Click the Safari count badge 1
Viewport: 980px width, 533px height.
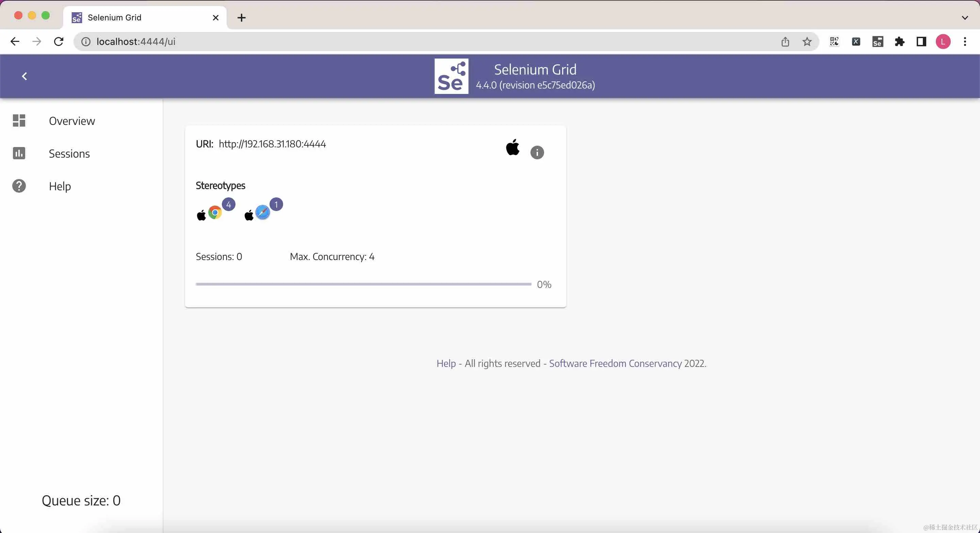tap(276, 205)
